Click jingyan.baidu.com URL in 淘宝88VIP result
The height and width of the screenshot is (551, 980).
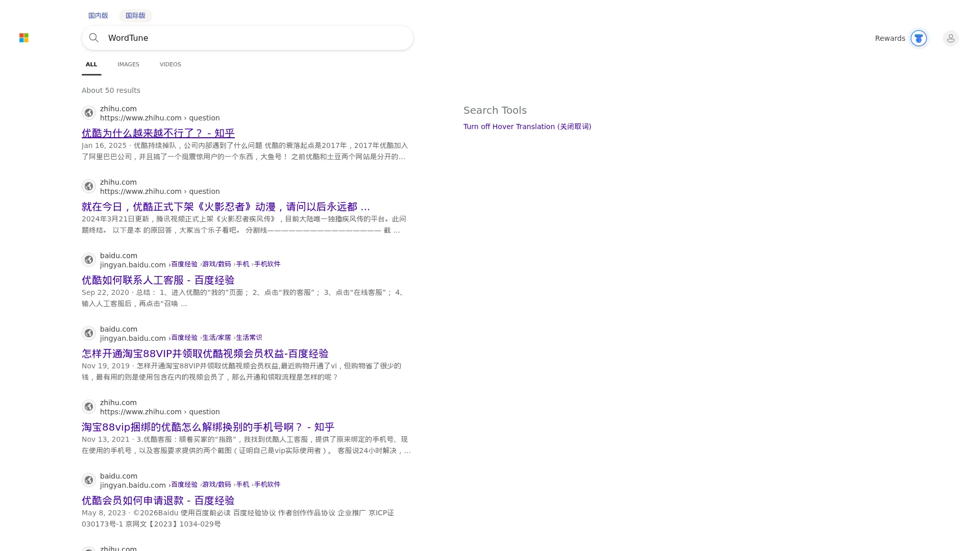(x=133, y=338)
